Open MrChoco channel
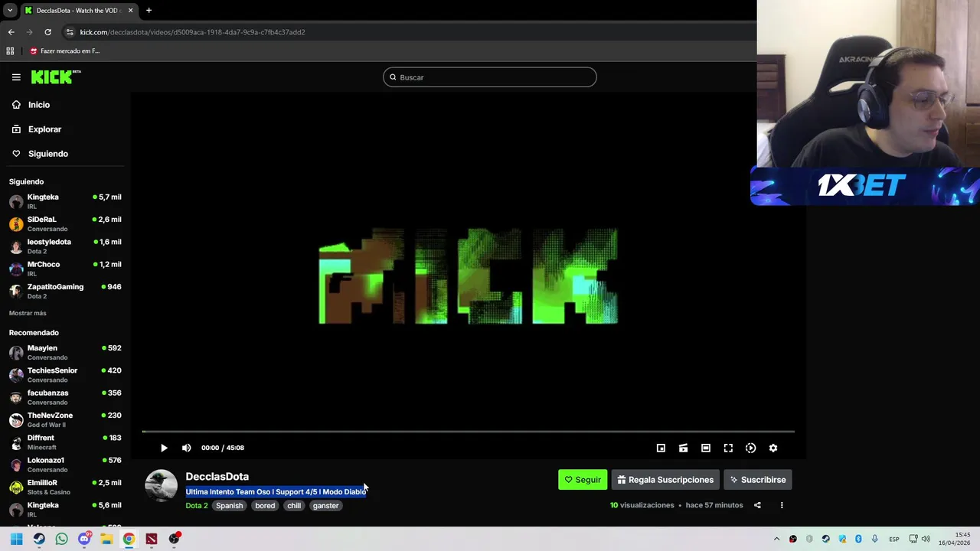The image size is (980, 551). pos(65,269)
